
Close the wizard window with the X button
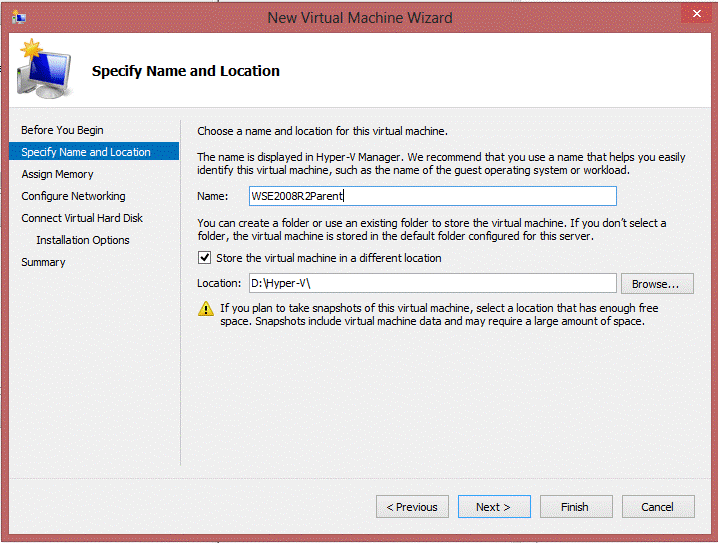[696, 13]
